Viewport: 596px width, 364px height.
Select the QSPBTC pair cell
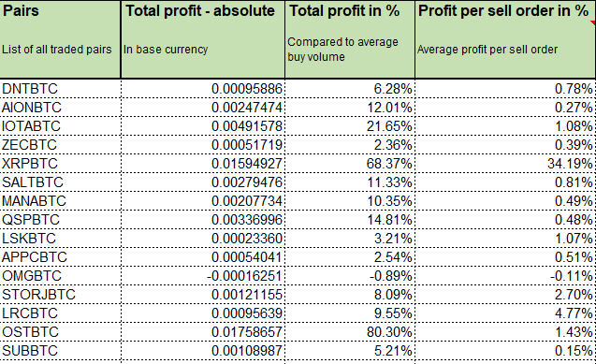tap(61, 219)
